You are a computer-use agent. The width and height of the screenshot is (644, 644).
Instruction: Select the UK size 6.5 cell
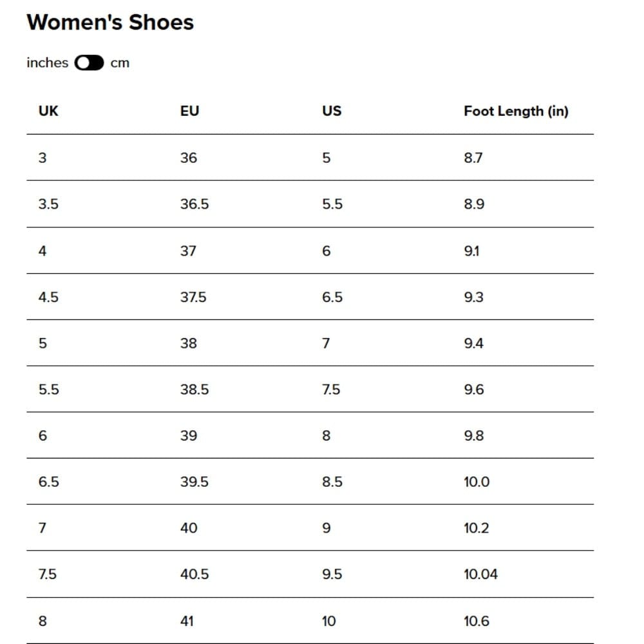pyautogui.click(x=49, y=482)
